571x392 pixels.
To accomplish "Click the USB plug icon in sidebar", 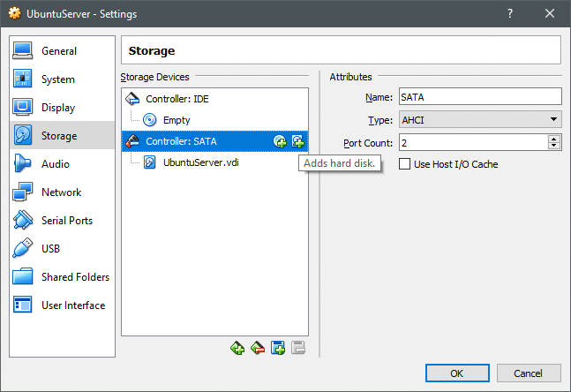I will point(23,248).
